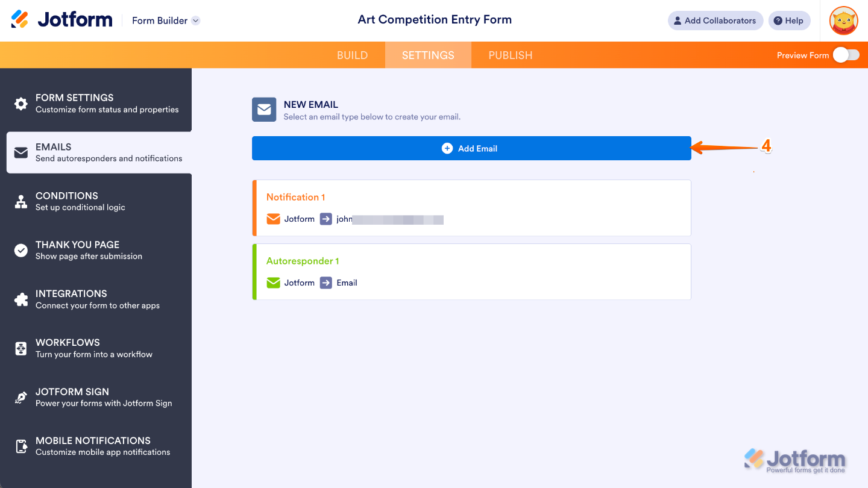The height and width of the screenshot is (488, 868).
Task: Open the Settings tab
Action: pos(428,55)
